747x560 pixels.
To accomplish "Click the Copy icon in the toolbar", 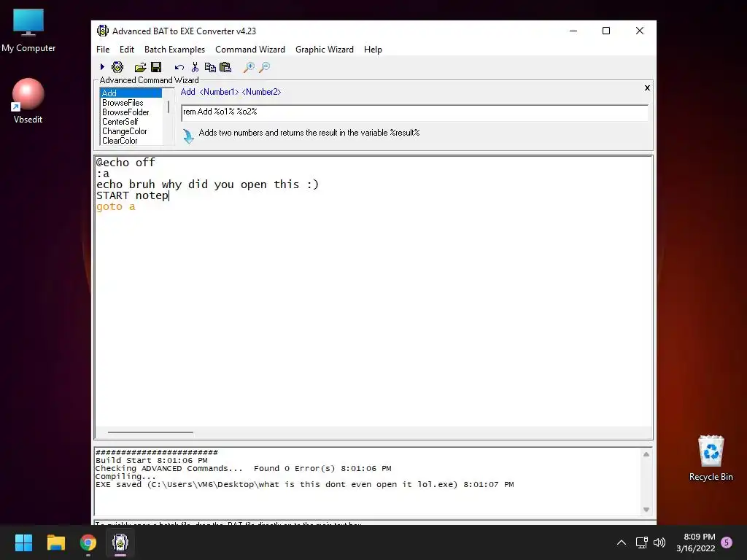I will point(210,67).
